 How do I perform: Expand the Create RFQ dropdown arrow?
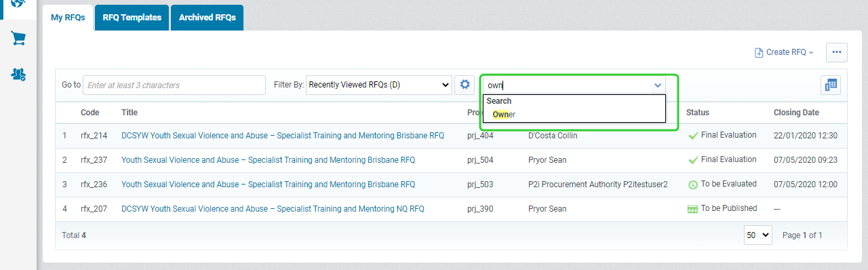[x=811, y=53]
